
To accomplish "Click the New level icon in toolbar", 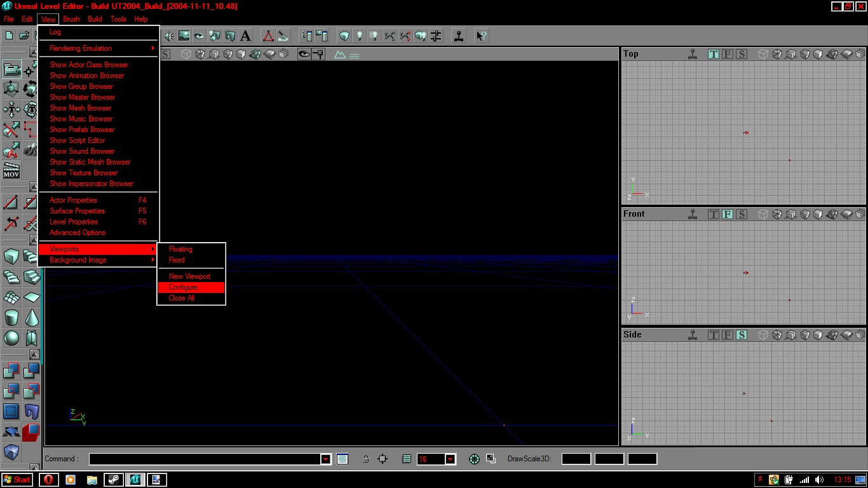I will point(9,36).
